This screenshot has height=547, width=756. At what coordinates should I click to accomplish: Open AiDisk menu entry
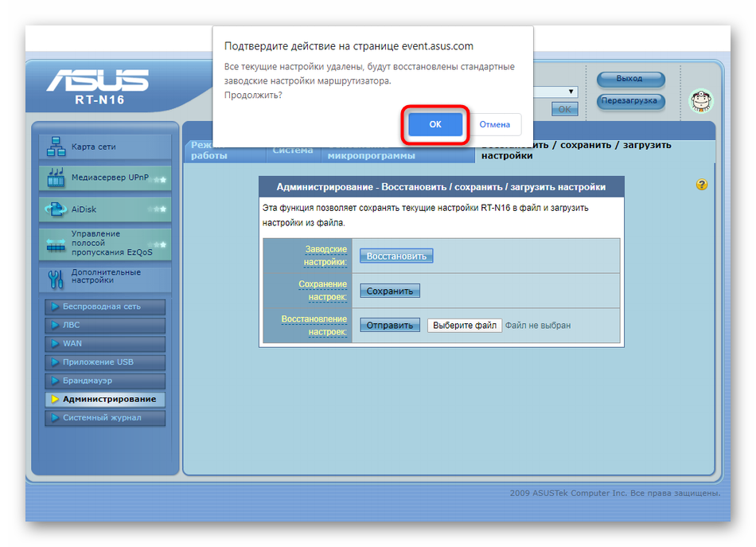tap(105, 209)
